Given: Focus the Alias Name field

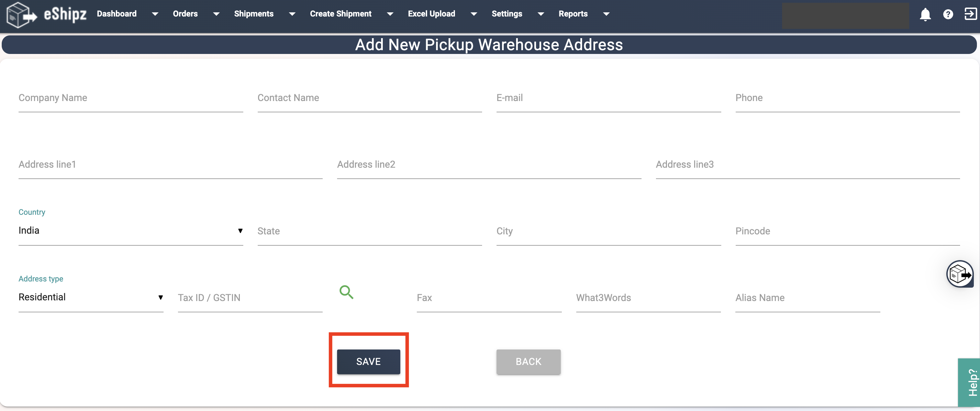Looking at the screenshot, I should 808,298.
